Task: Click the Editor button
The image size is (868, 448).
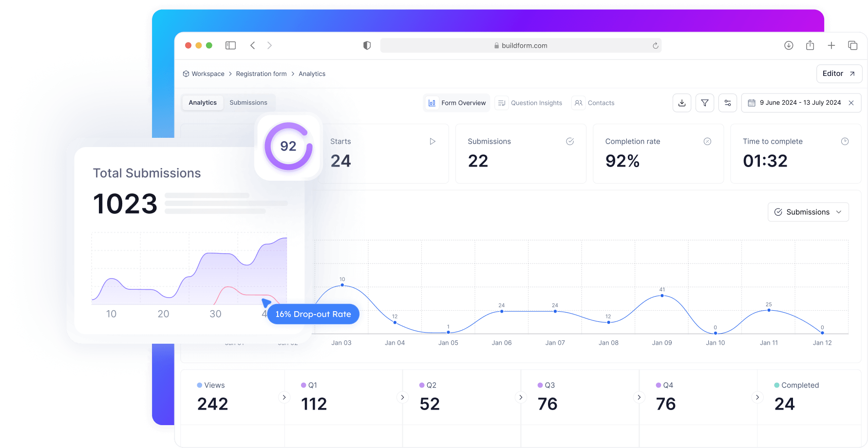Action: (x=839, y=74)
